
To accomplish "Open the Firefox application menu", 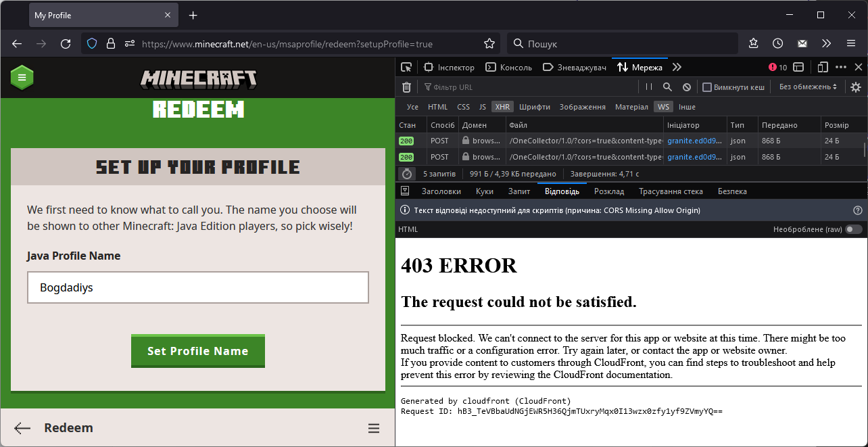I will (850, 43).
